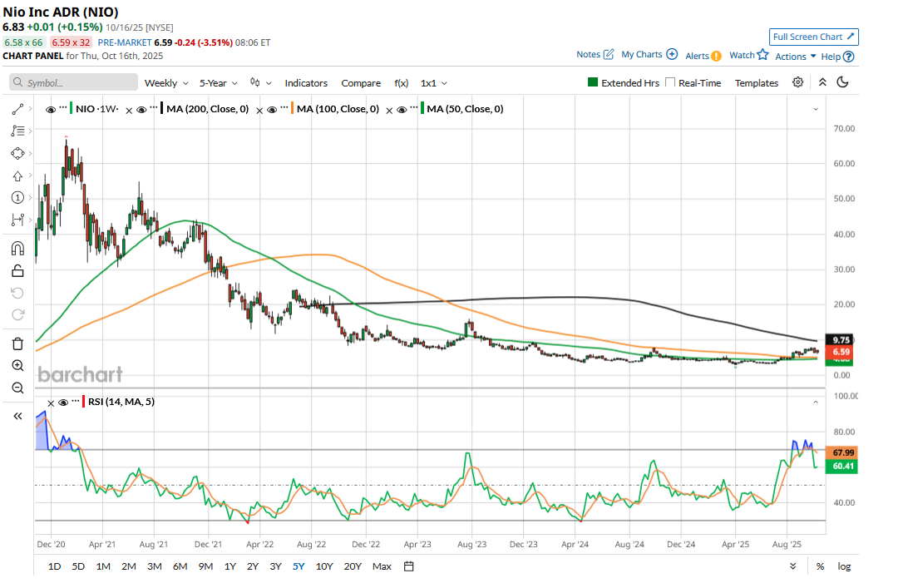Open the date range calendar icon

point(408,566)
